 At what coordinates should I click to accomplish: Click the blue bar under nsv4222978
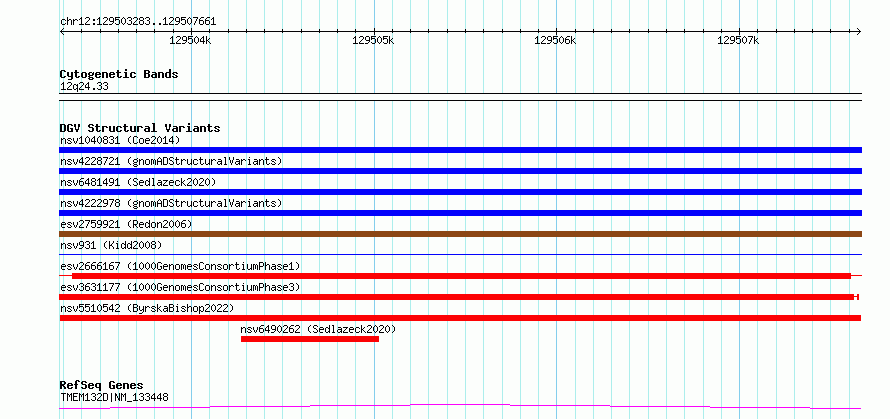pos(460,213)
